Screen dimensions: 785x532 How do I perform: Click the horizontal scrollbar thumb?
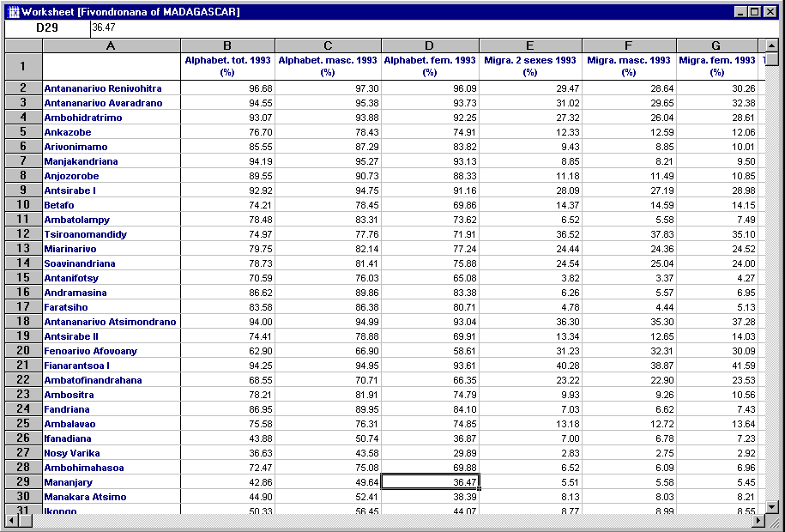coord(25,521)
